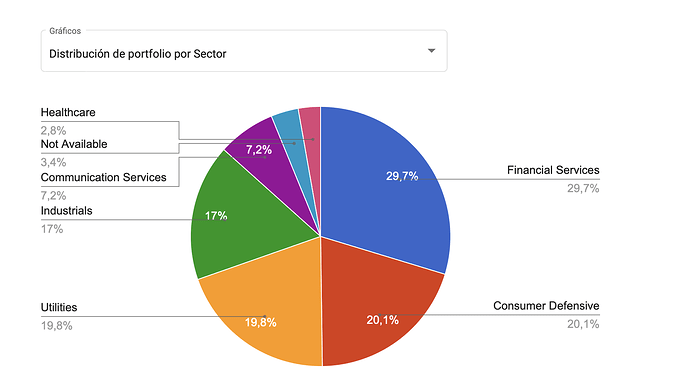
Task: Open the Gráficos dropdown arrow
Action: tap(431, 51)
